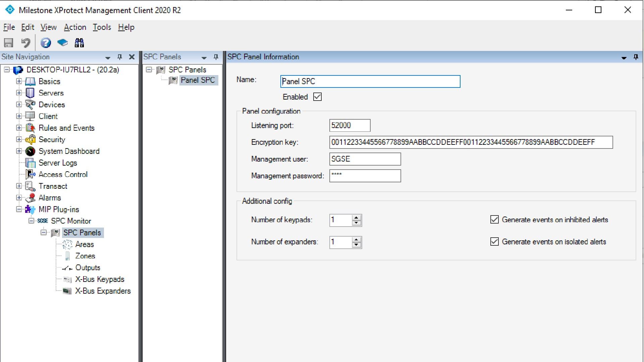Click the X-Bus Keypads icon
Screen dimensions: 644x362
tap(67, 279)
